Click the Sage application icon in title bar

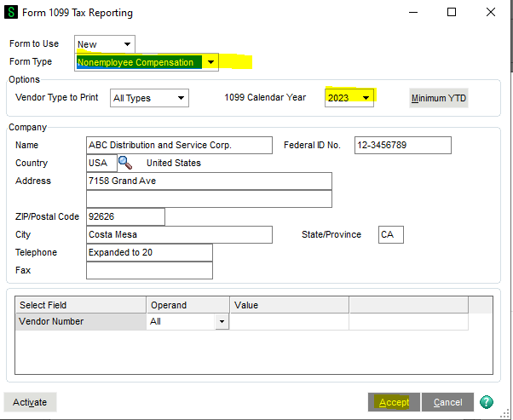11,13
